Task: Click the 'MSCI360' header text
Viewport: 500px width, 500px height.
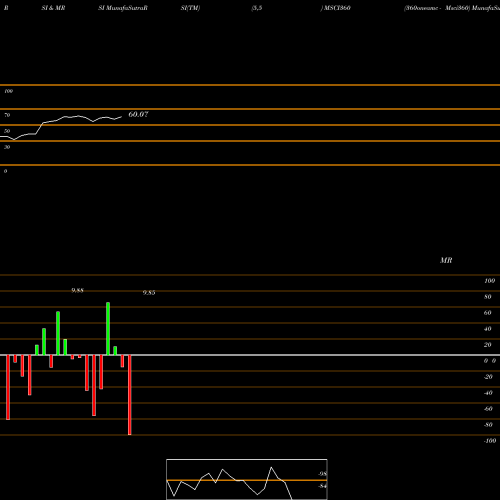Action: (337, 8)
